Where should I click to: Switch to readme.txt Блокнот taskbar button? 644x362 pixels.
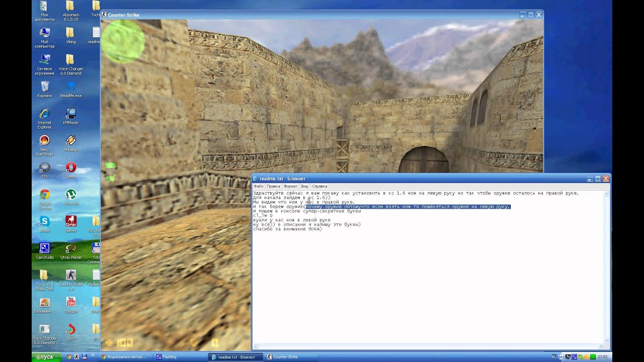(x=236, y=357)
